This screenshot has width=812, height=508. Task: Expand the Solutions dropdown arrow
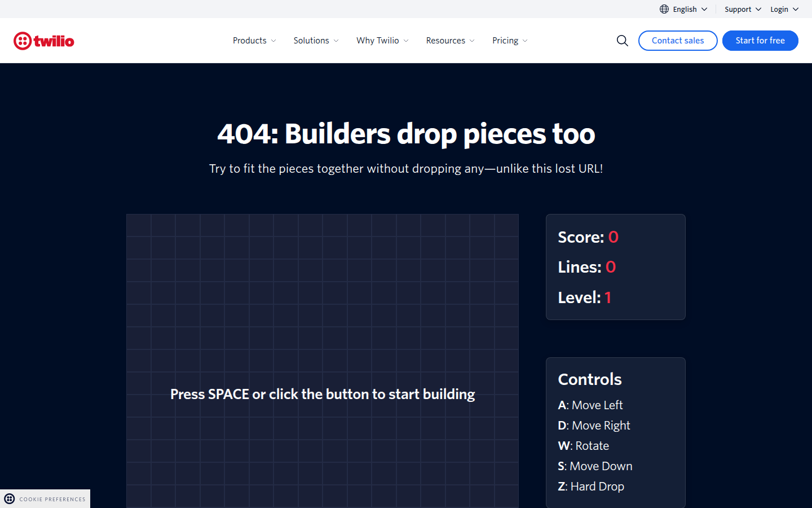point(336,41)
